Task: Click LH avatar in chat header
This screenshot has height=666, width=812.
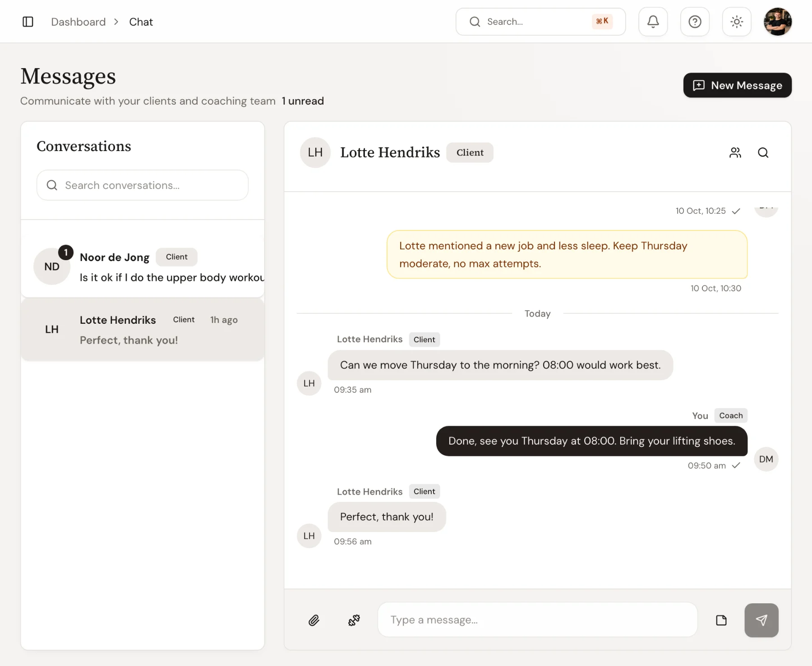Action: (315, 152)
